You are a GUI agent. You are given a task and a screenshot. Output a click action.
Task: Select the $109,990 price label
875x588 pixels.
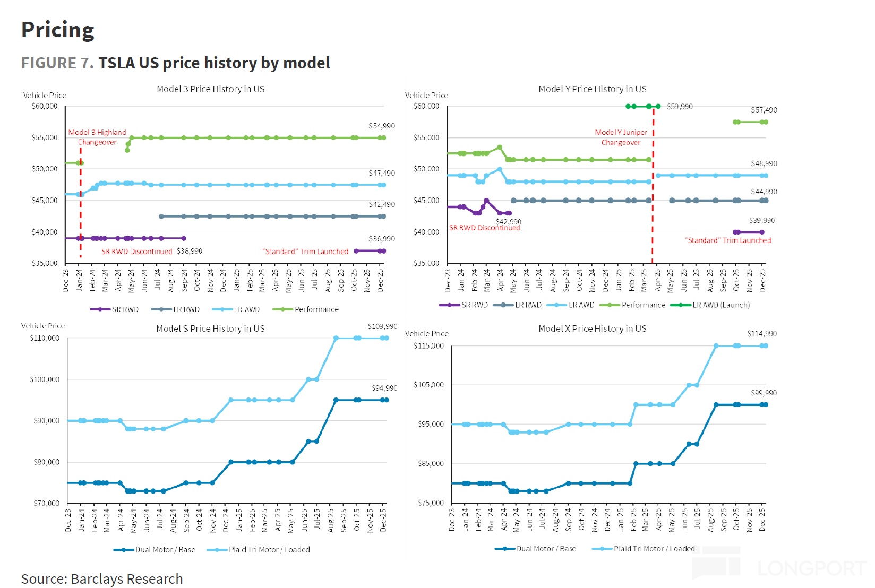point(382,326)
